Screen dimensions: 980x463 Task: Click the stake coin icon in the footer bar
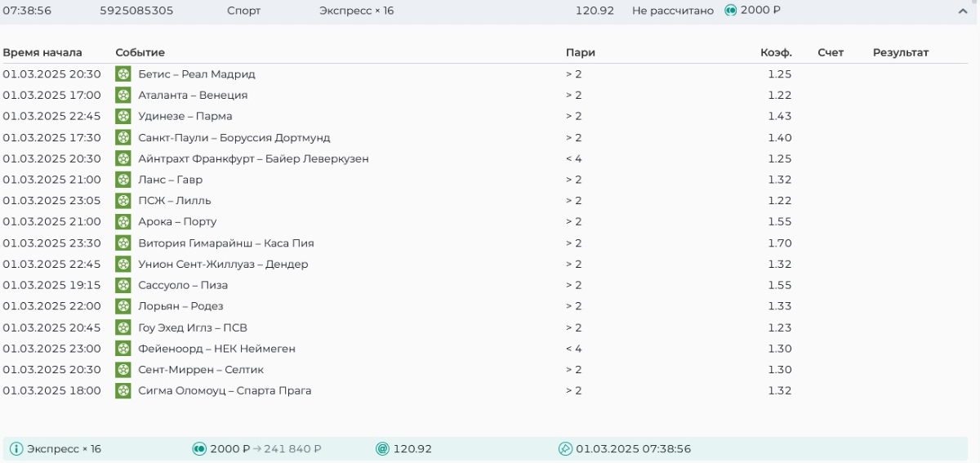pos(198,449)
